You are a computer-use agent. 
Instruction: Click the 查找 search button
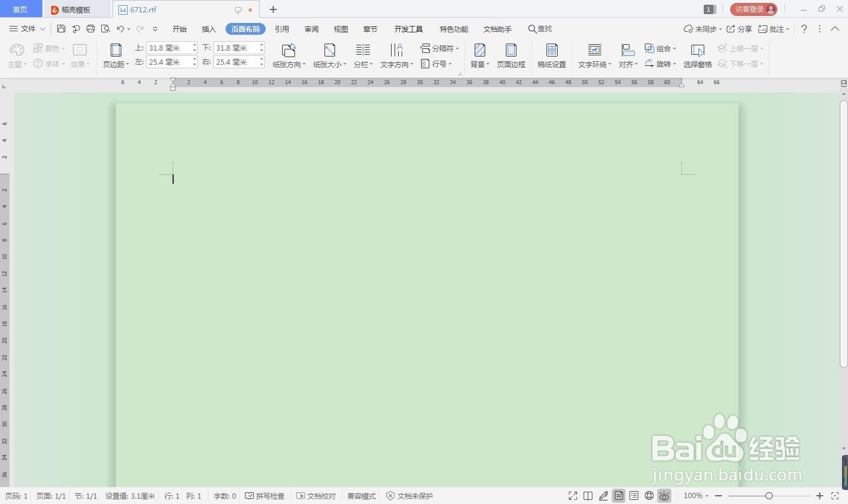tap(540, 29)
